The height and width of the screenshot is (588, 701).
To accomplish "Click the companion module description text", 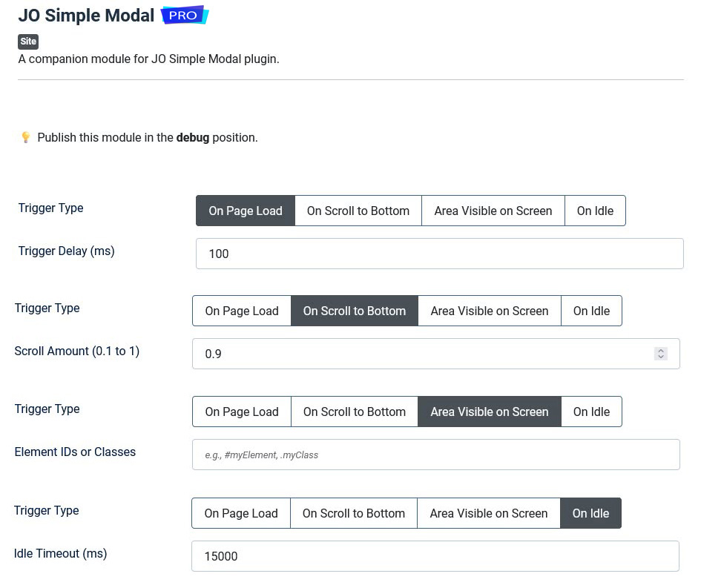I will pyautogui.click(x=148, y=59).
